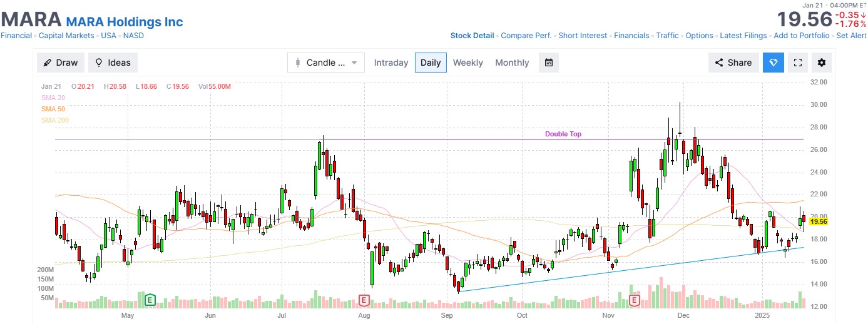Switch to Weekly timeframe
Screen dimensions: 868x324
point(468,63)
